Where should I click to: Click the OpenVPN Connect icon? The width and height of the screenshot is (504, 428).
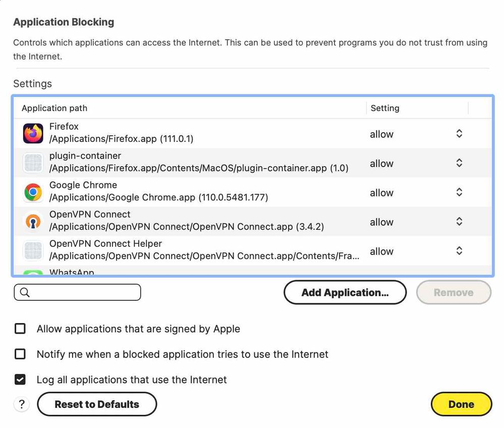(x=33, y=222)
